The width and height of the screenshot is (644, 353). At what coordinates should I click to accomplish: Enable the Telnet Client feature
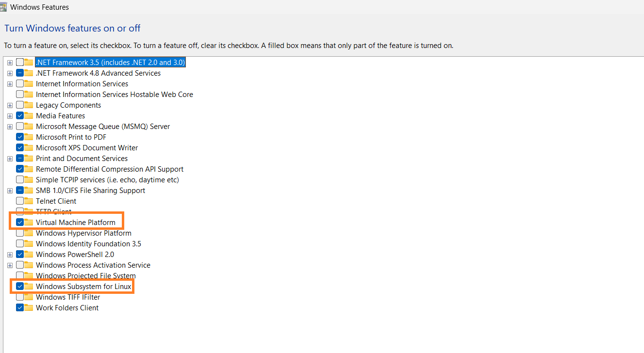point(20,201)
